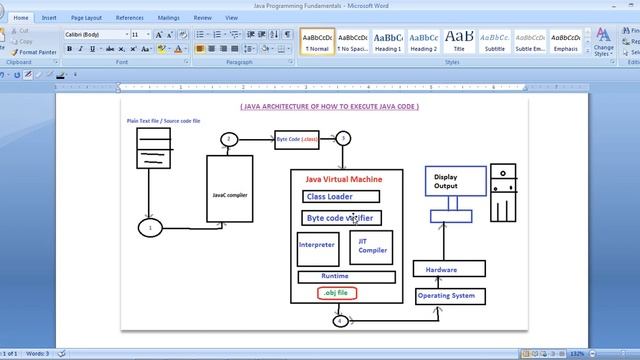640x360 pixels.
Task: Click the Format Painter tool
Action: pyautogui.click(x=34, y=52)
